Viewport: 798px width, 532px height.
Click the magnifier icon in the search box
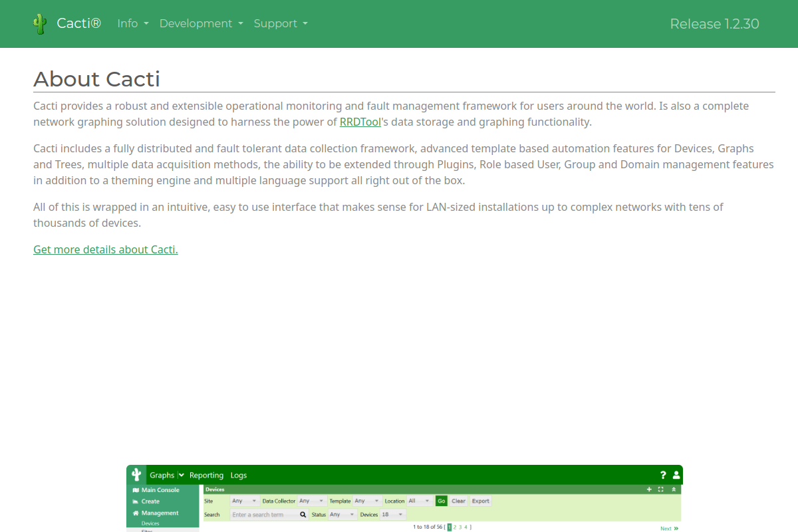pos(303,515)
